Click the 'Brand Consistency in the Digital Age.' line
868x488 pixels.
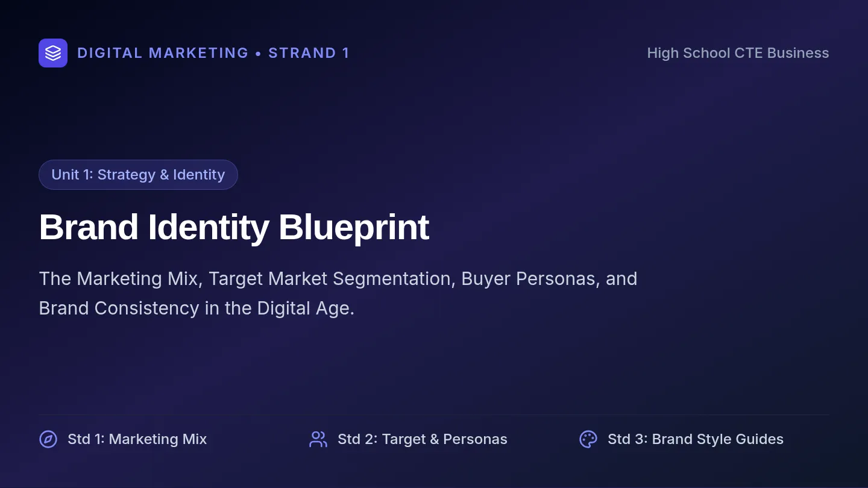[197, 308]
